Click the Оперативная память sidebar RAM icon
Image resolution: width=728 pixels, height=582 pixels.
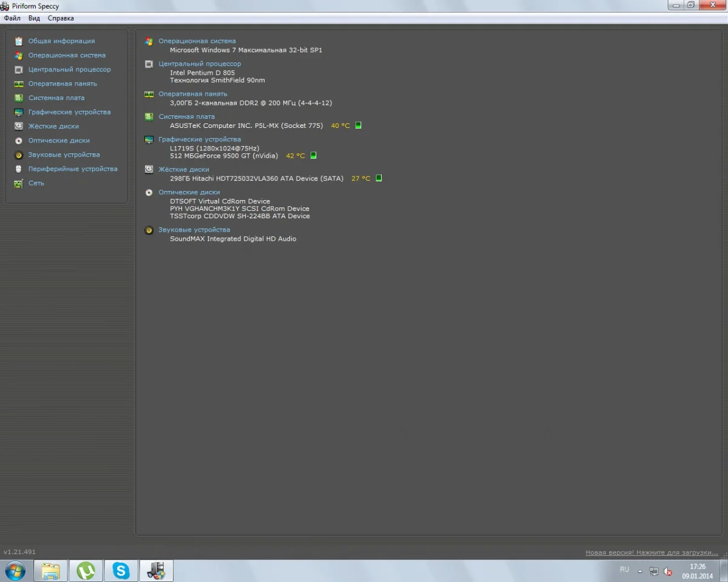click(19, 84)
